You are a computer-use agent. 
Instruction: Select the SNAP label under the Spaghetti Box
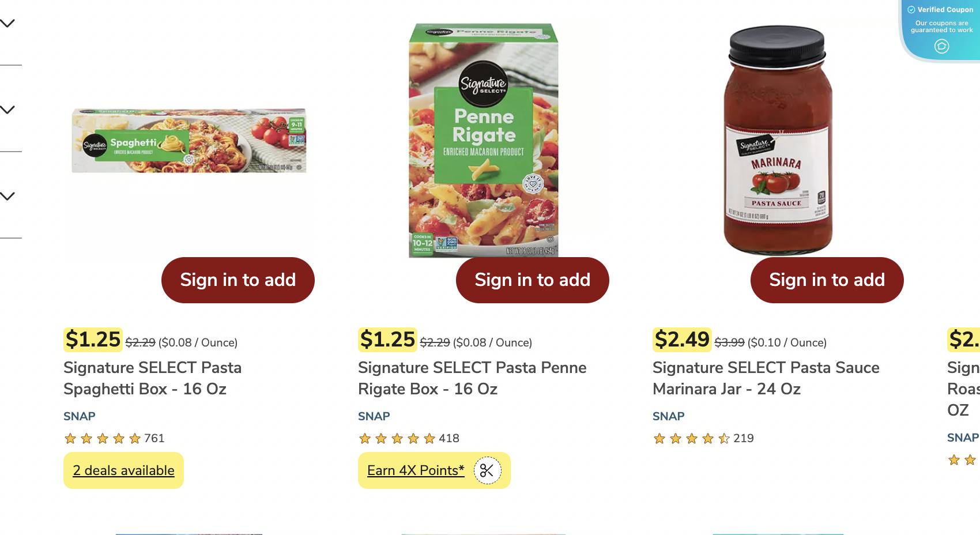point(79,416)
